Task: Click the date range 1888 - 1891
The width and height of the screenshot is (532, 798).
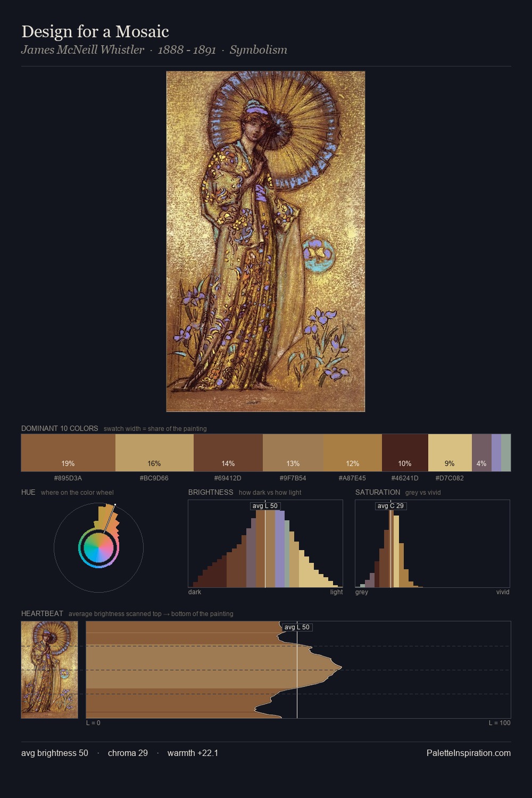Action: click(187, 50)
